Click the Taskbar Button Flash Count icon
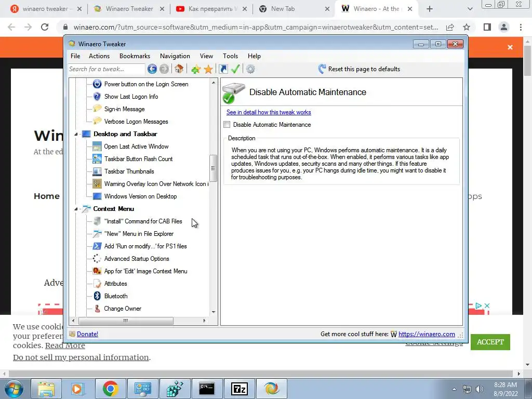The width and height of the screenshot is (532, 399). tap(97, 159)
